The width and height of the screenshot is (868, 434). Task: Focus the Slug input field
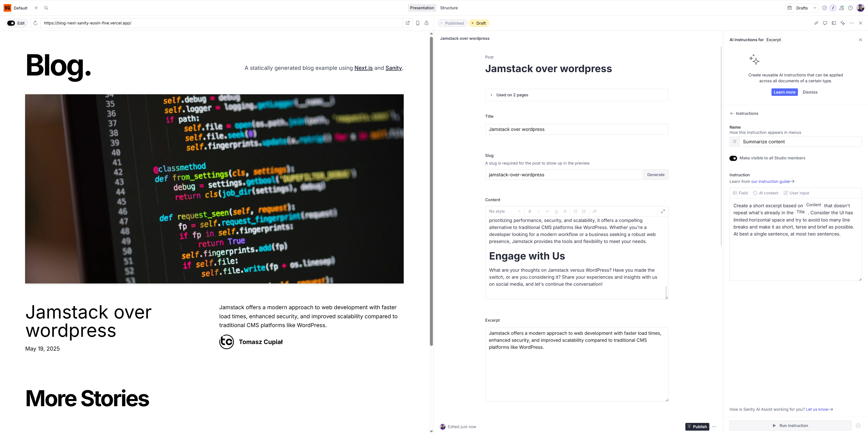point(563,175)
